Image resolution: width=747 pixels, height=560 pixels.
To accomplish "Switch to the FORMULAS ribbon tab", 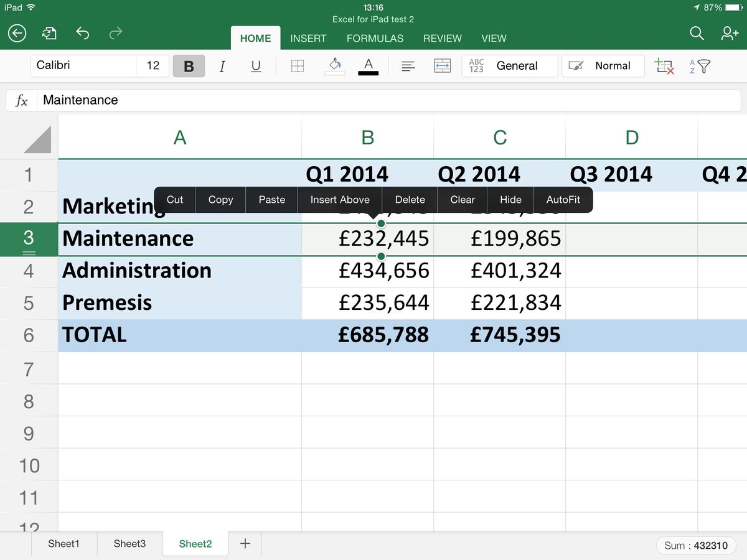I will (x=375, y=39).
